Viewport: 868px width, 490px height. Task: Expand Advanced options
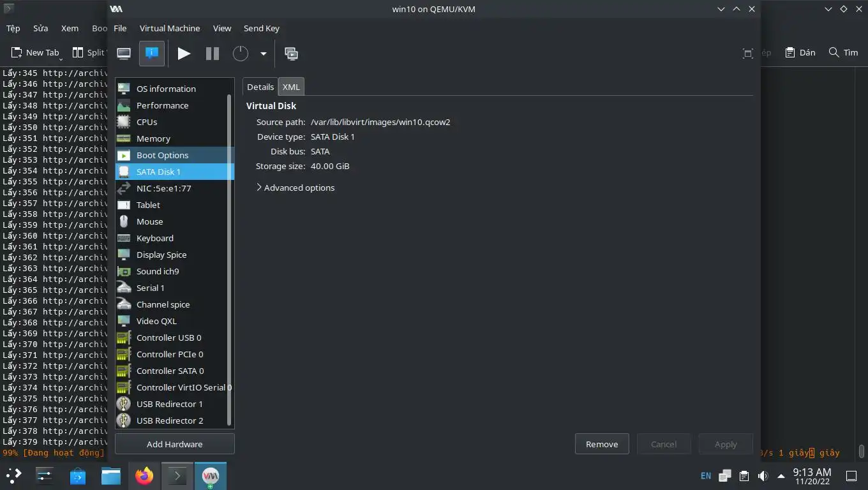pos(296,188)
